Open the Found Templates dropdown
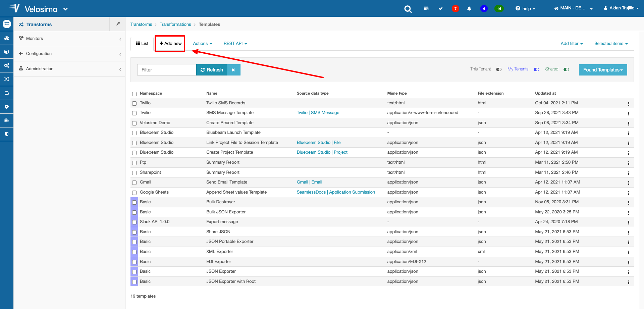Viewport: 644px width, 309px height. click(603, 70)
